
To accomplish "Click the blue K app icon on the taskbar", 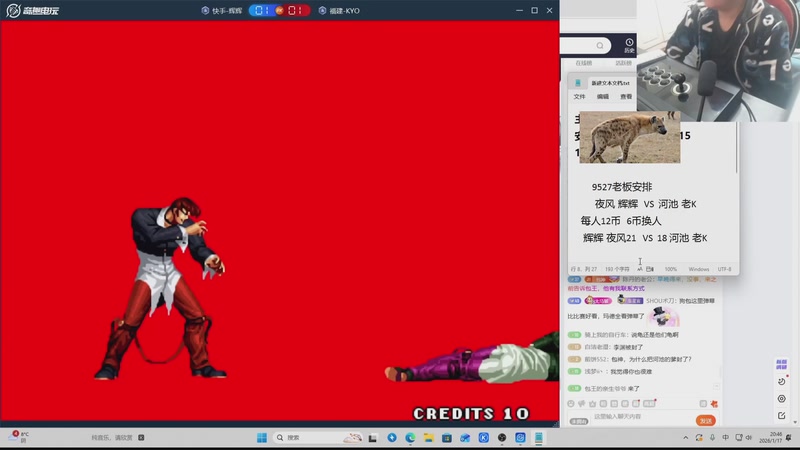I will [484, 438].
